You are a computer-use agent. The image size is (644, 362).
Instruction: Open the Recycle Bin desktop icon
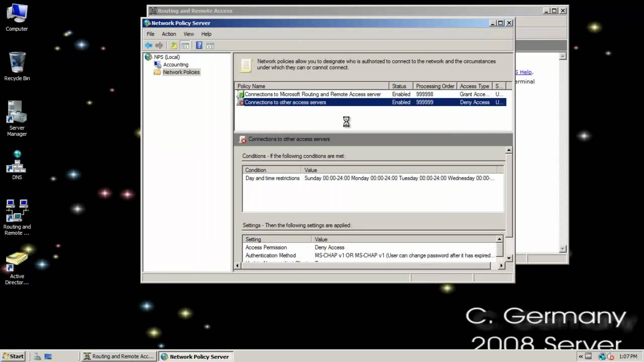coord(17,66)
